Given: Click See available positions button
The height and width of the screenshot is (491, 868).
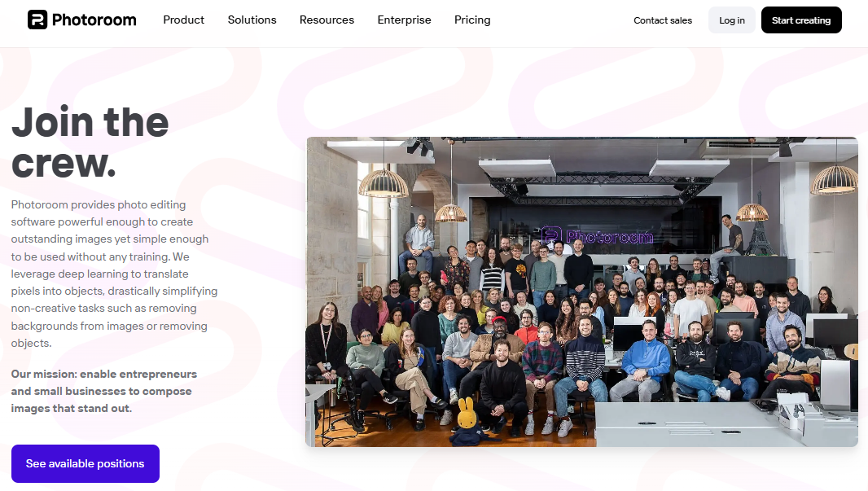Looking at the screenshot, I should click(85, 464).
